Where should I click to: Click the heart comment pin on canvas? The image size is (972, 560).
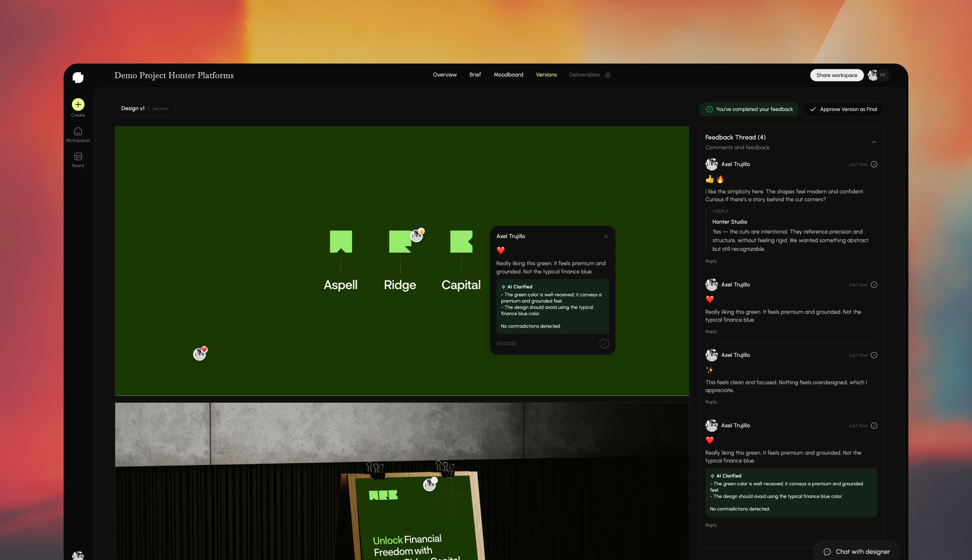(199, 354)
